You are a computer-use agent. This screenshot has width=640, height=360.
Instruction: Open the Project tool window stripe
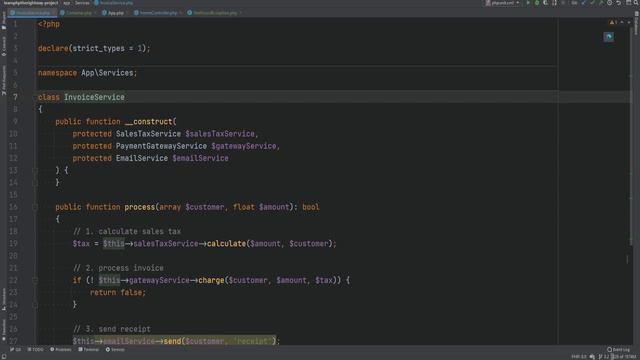coord(4,20)
